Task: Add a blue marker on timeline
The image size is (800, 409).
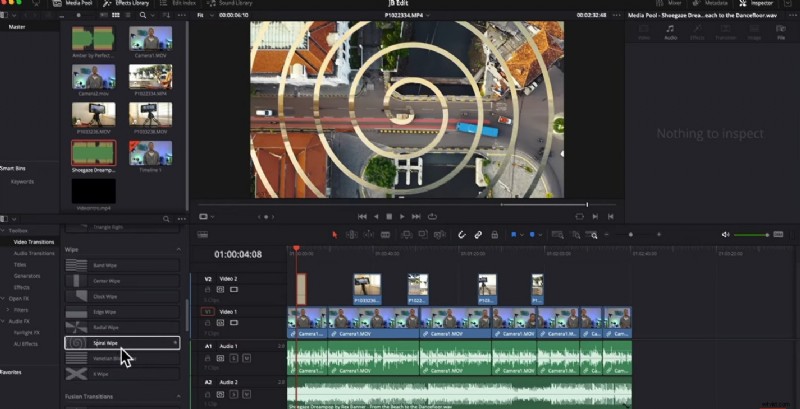Action: click(x=532, y=235)
